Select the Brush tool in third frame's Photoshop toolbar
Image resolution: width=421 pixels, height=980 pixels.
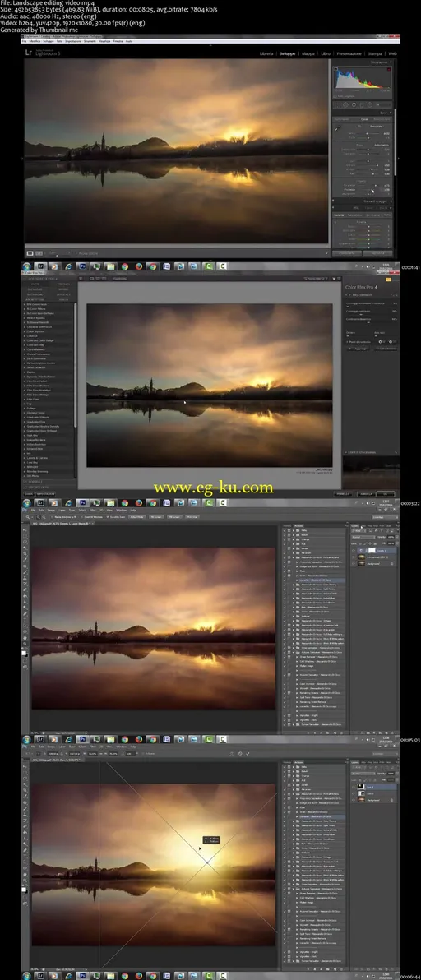tap(25, 572)
